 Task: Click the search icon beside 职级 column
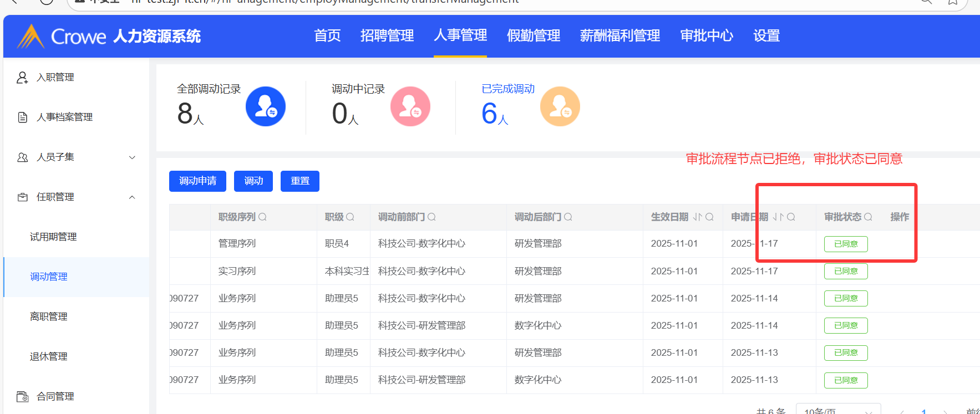[350, 217]
